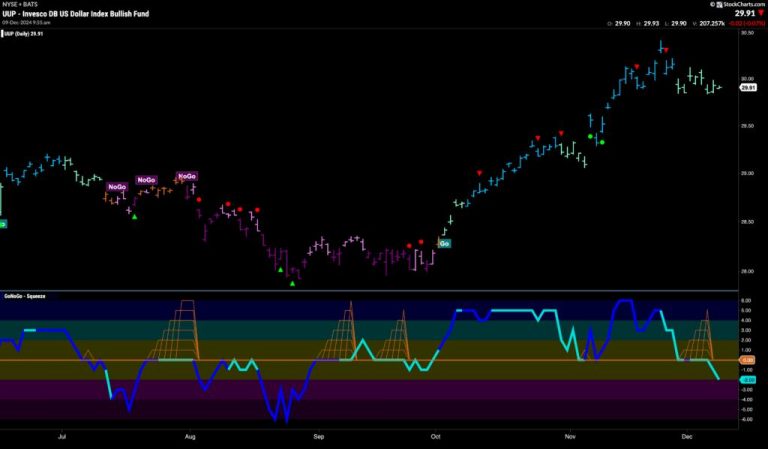Click the Open value 29.90
Image resolution: width=768 pixels, height=449 pixels.
coord(623,23)
